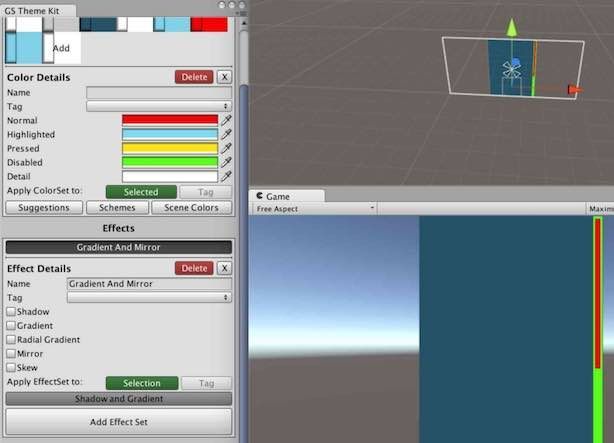Open the Disabled green color swatch
This screenshot has height=443, width=614.
click(x=170, y=162)
